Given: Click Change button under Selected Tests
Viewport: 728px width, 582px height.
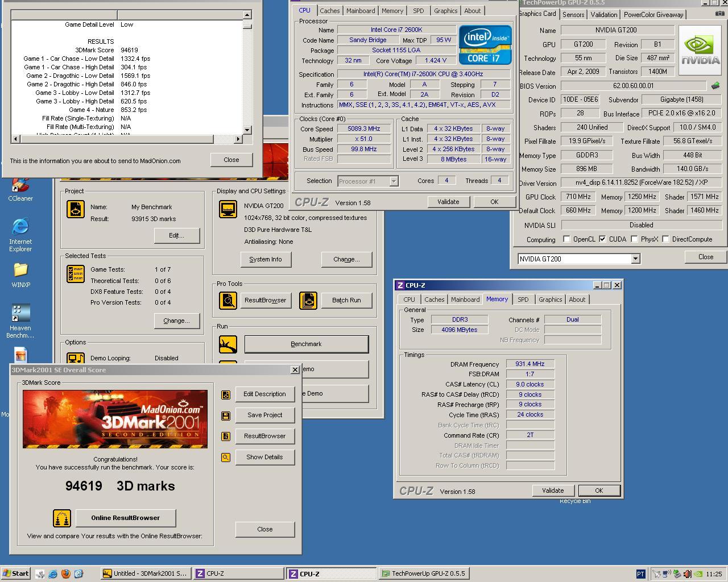Looking at the screenshot, I should (176, 321).
